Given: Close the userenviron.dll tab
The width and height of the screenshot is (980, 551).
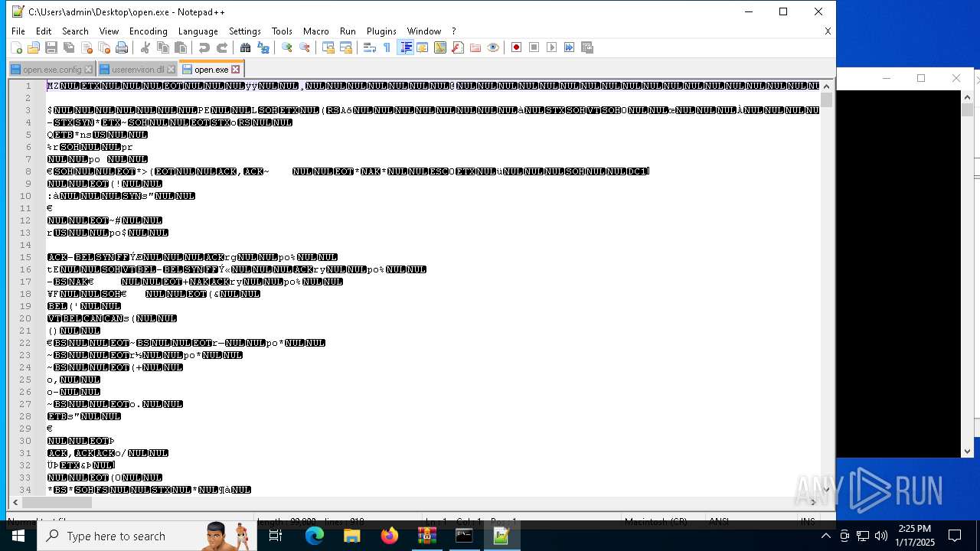Looking at the screenshot, I should click(171, 70).
